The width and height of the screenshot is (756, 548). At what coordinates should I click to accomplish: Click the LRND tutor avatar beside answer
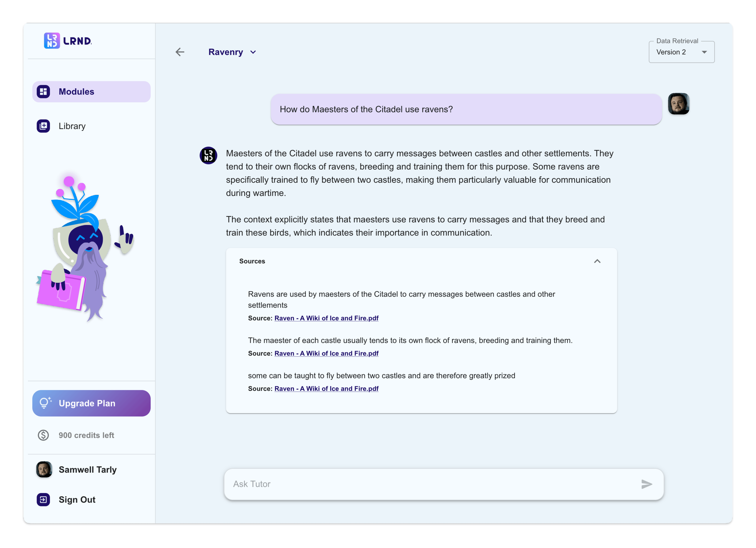tap(208, 155)
